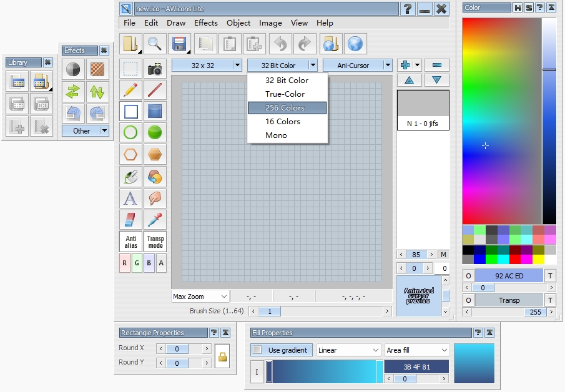This screenshot has height=392, width=565.
Task: Choose the filled ellipse tool
Action: 155,132
